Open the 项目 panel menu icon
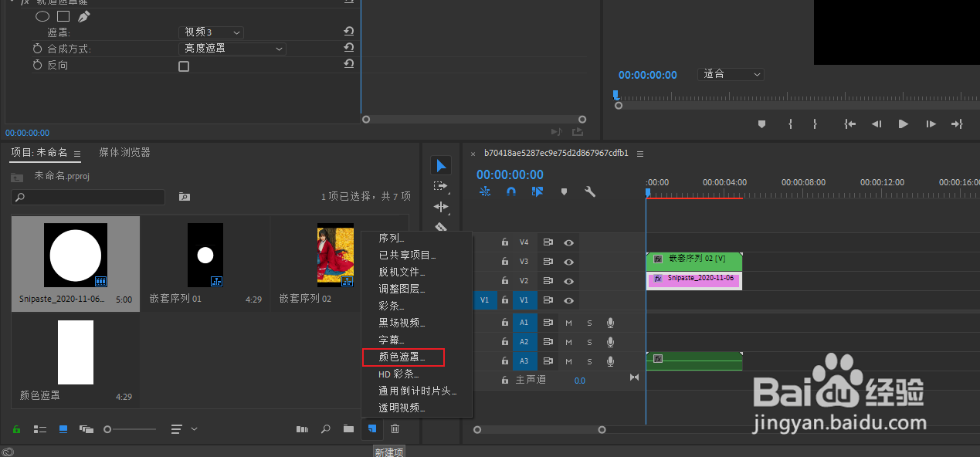 click(x=77, y=154)
